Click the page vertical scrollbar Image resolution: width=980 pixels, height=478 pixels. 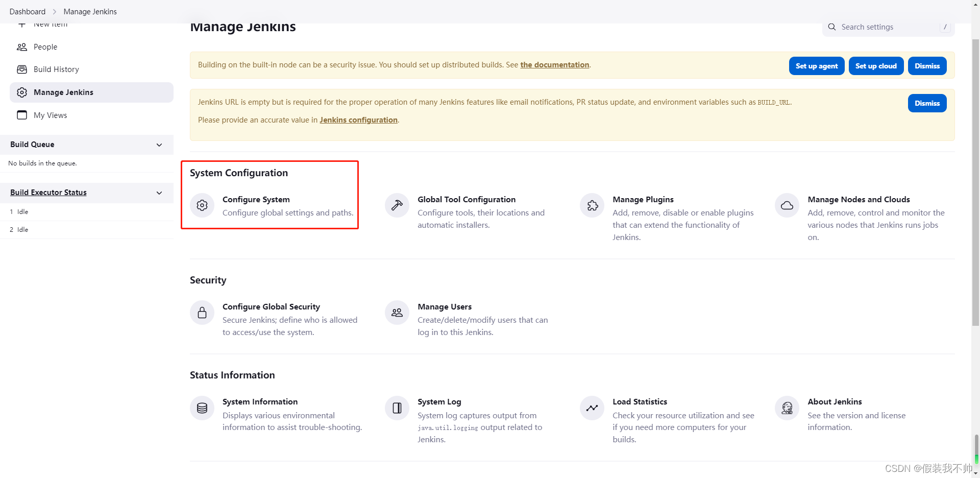[975, 183]
